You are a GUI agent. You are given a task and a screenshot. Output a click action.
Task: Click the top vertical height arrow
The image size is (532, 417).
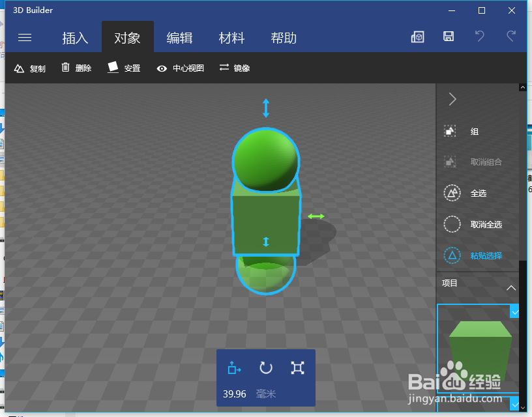266,108
